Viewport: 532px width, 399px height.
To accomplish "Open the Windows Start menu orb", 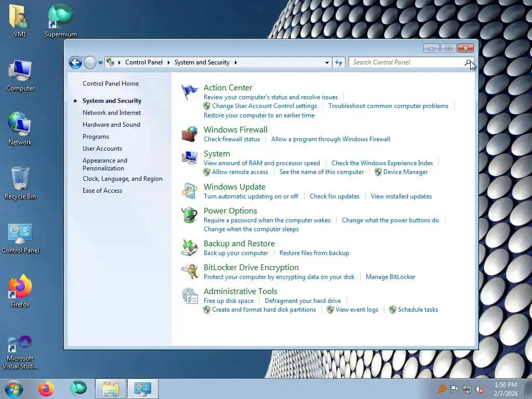I will (14, 389).
